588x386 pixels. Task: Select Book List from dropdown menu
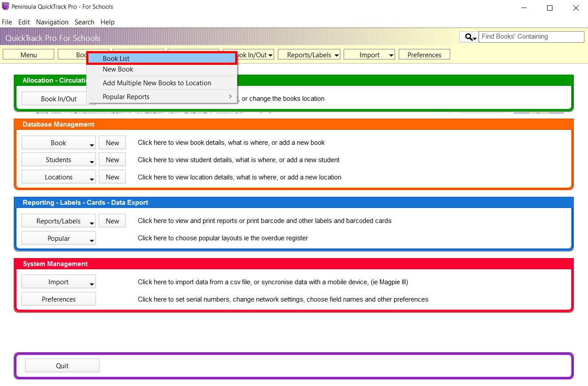[162, 58]
